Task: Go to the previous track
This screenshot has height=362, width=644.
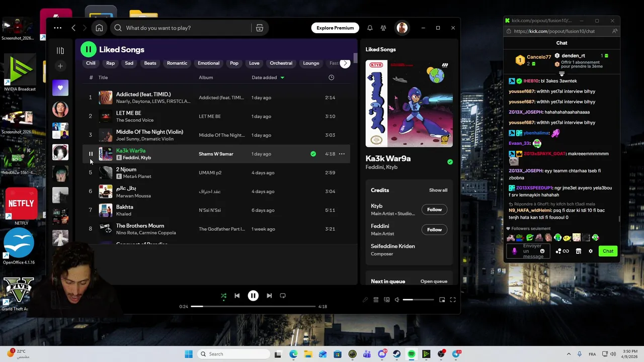Action: 237,296
